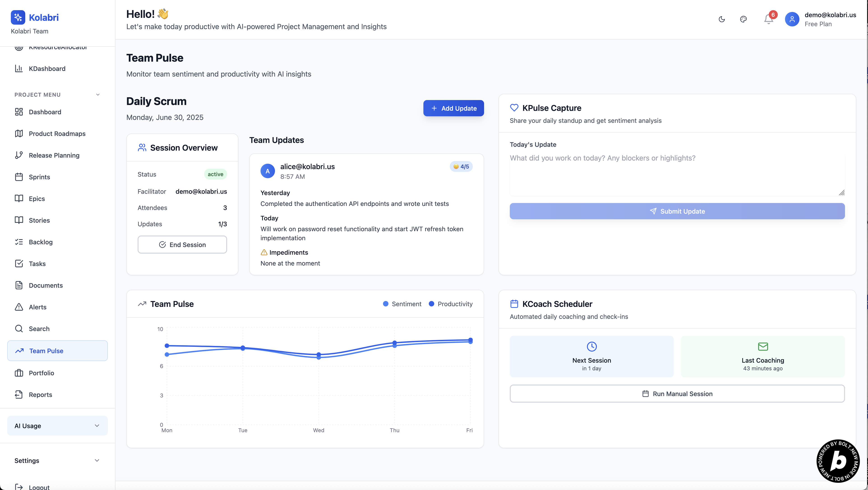Open KDashboard from the sidebar
Viewport: 868px width, 490px height.
(x=47, y=68)
